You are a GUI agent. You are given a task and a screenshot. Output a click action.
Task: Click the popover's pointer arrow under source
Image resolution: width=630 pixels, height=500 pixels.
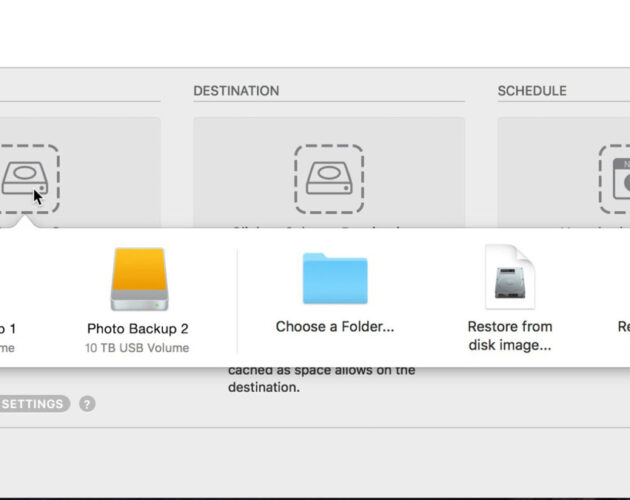pyautogui.click(x=25, y=222)
